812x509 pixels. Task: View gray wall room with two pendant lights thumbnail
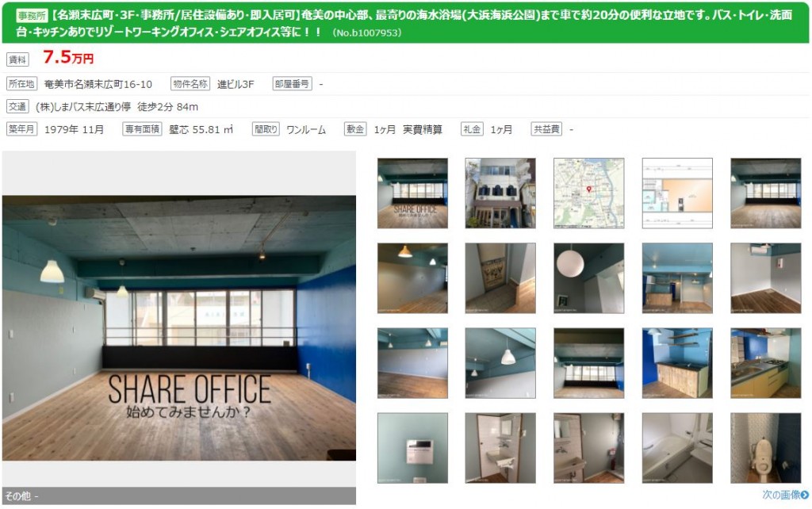412,363
